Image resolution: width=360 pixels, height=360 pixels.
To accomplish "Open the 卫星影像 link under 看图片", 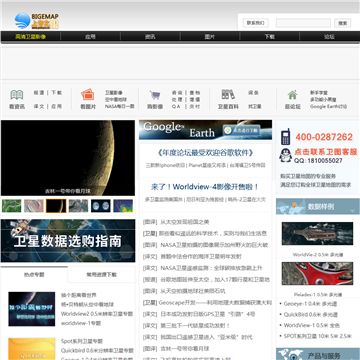I will (x=114, y=93).
